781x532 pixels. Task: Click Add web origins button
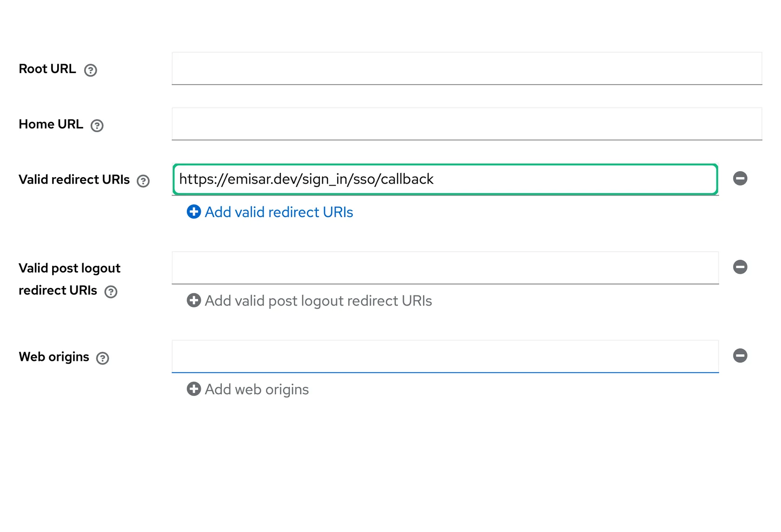[x=248, y=389]
